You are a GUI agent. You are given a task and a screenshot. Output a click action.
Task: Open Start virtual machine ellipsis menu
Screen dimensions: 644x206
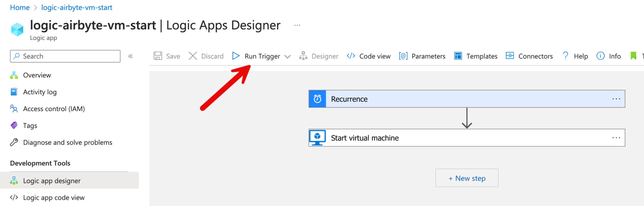[x=616, y=138]
